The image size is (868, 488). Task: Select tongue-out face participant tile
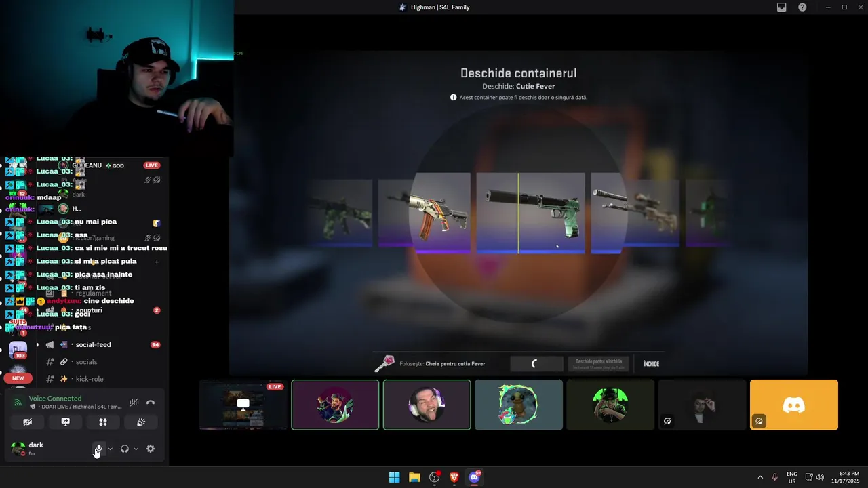[427, 405]
